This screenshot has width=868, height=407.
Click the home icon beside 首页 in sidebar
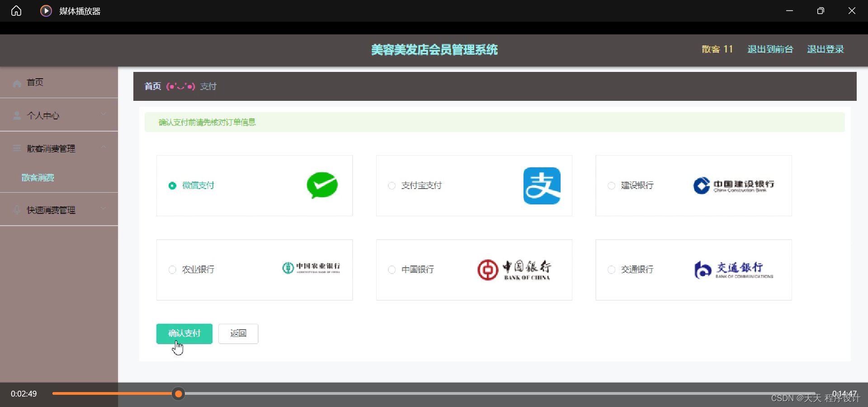(17, 83)
